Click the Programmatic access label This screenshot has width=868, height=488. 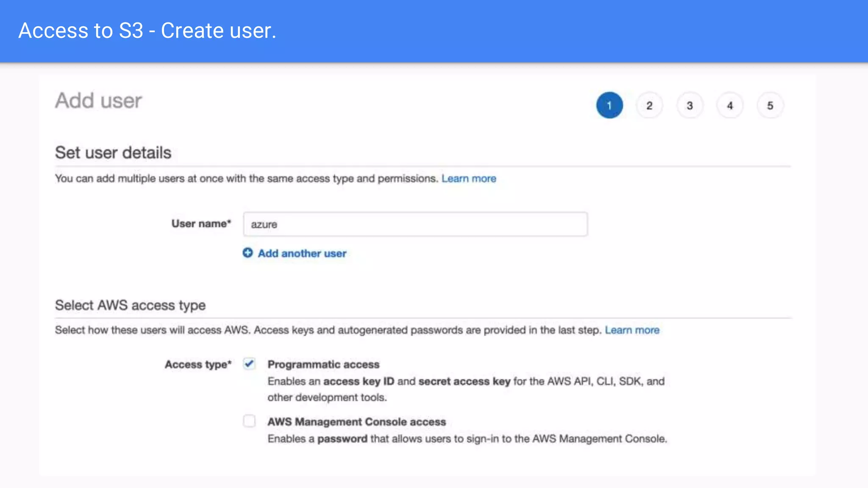pos(323,364)
